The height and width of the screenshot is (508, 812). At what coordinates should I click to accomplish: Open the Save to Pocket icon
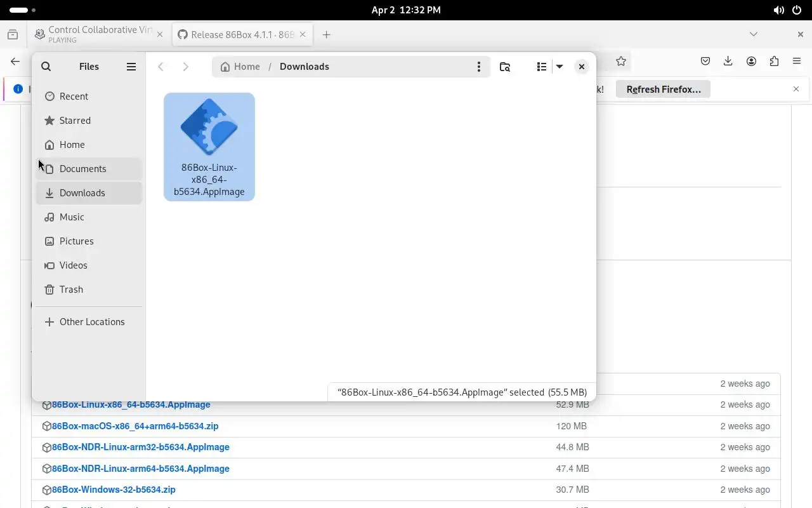[x=705, y=61]
